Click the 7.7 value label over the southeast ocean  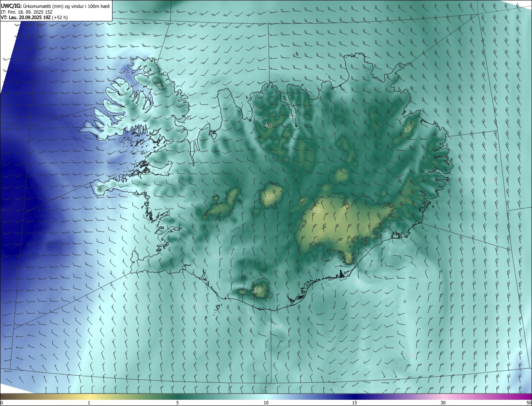point(401,368)
